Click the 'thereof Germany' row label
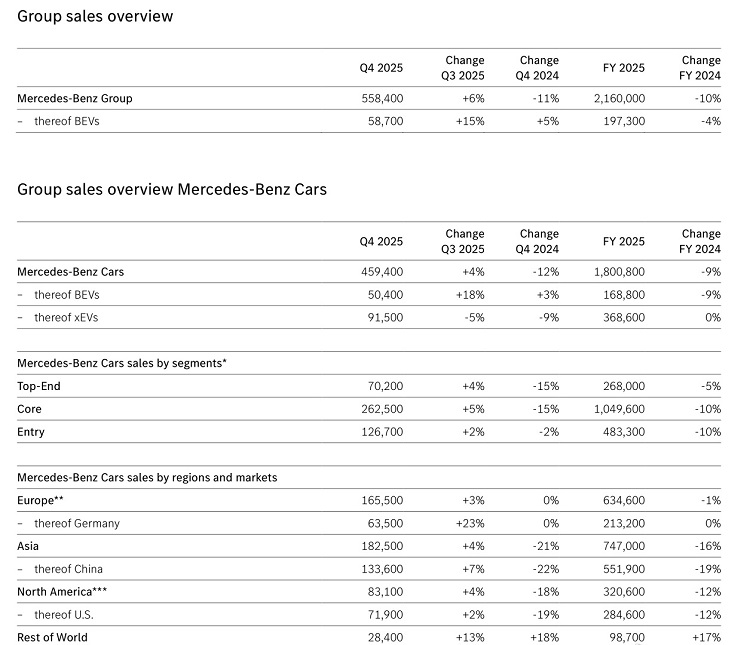 coord(75,523)
